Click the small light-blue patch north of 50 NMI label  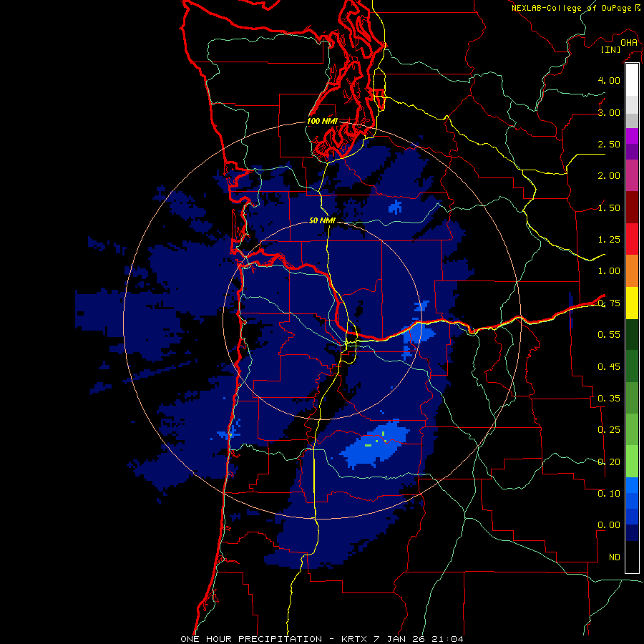(x=395, y=207)
